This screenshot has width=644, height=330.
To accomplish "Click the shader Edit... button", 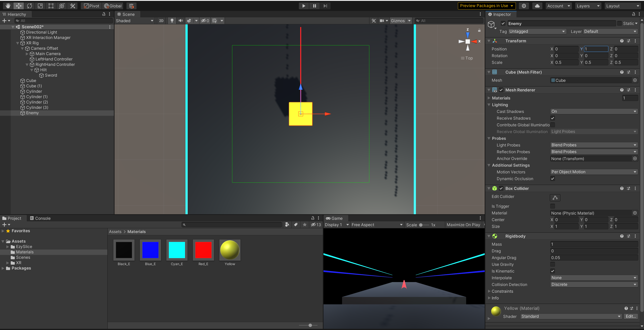I will 631,317.
